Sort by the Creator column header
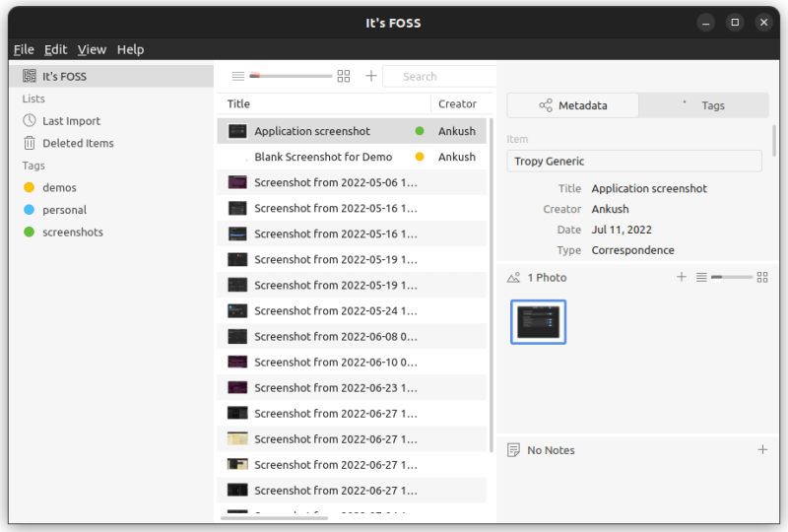The image size is (788, 532). 457,103
